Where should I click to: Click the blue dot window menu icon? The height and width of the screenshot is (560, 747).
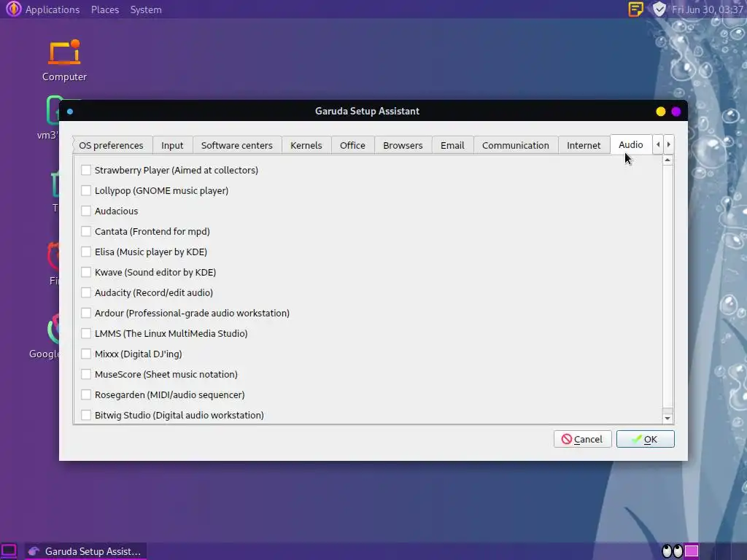(x=70, y=112)
